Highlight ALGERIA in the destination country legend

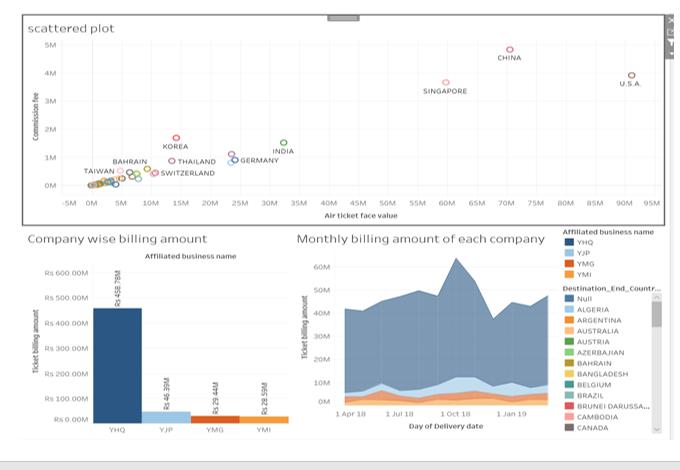tap(587, 310)
